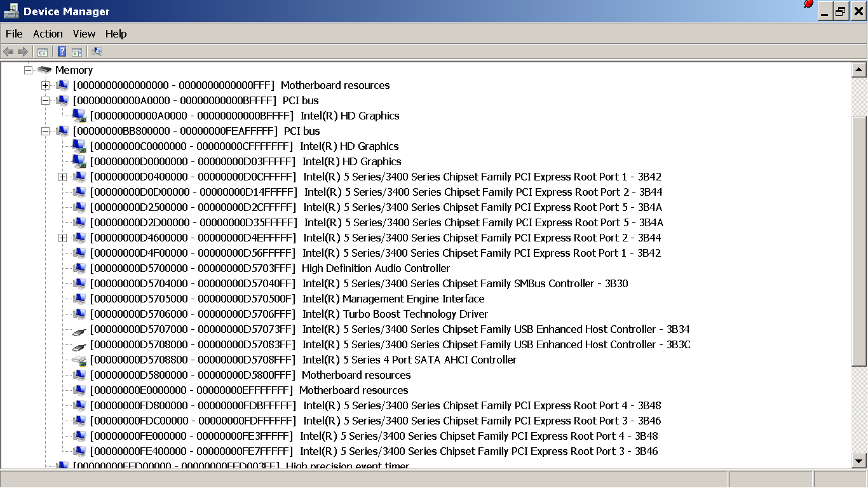Select the SMBus Controller - 3B30 label

coord(359,283)
